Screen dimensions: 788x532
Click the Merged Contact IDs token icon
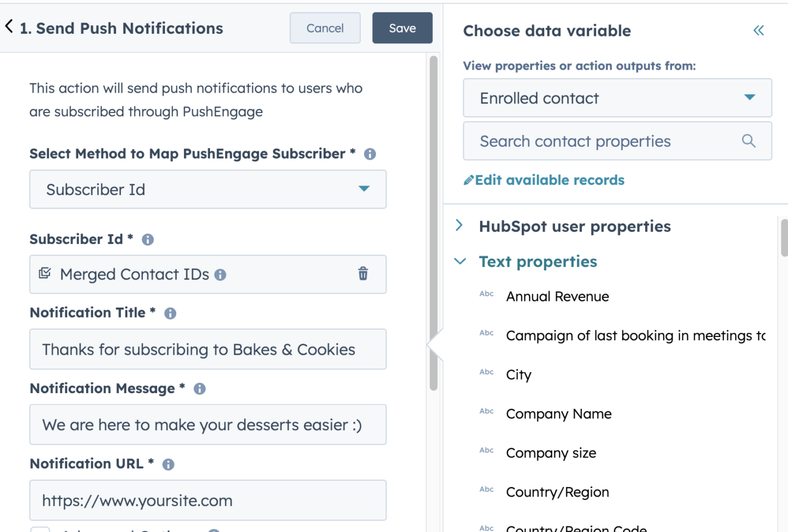point(44,273)
